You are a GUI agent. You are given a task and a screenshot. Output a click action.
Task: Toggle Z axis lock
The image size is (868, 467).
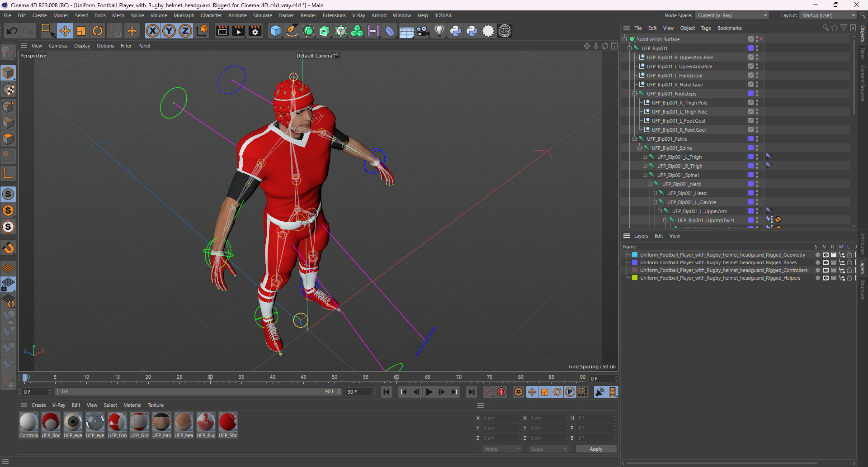click(x=185, y=31)
